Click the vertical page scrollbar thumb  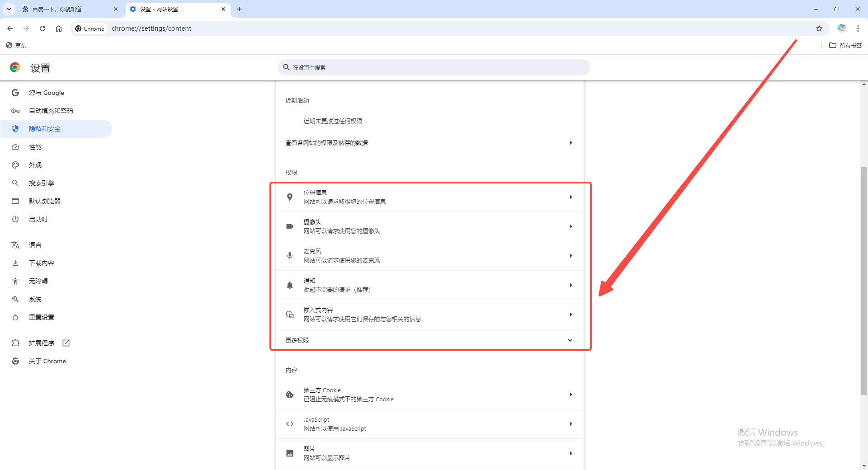864,281
